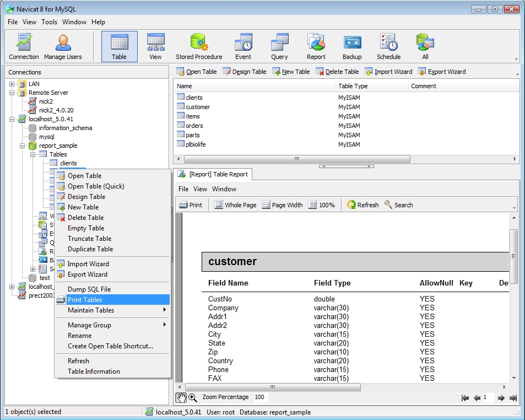Screen dimensions: 525x420
Task: Fit report to Whole Page
Action: pyautogui.click(x=235, y=205)
